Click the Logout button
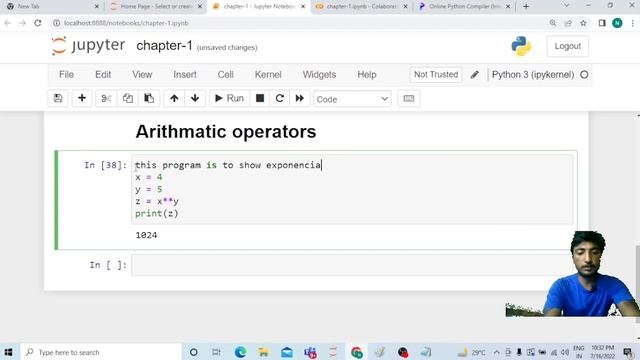Image resolution: width=640 pixels, height=360 pixels. pos(567,46)
